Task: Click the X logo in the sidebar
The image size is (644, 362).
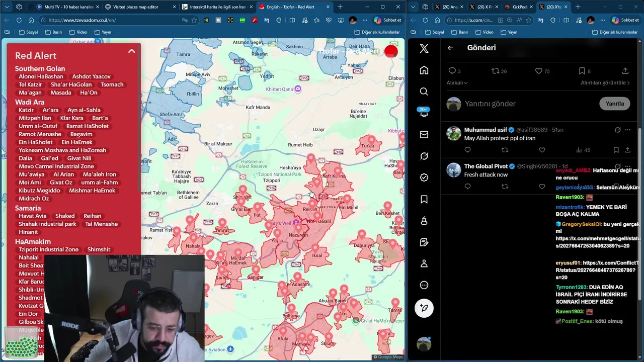Action: (424, 48)
